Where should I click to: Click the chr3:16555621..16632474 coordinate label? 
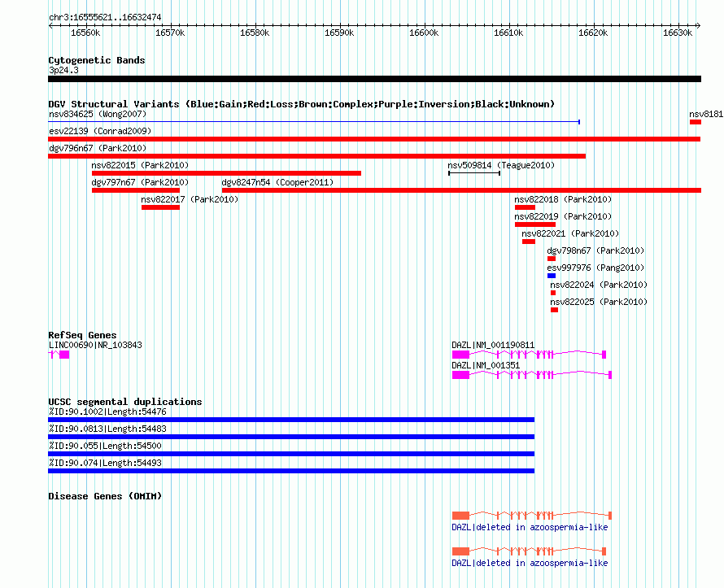105,17
